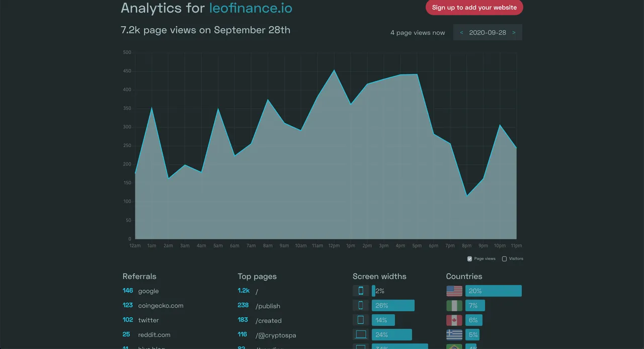Click the Screen widths section heading
Image resolution: width=644 pixels, height=349 pixels.
(x=379, y=276)
